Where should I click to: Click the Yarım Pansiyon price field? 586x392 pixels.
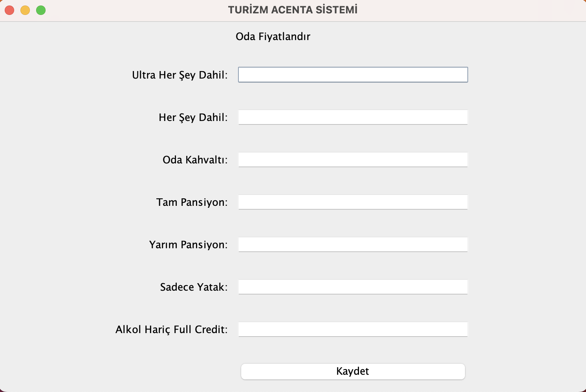click(x=352, y=244)
